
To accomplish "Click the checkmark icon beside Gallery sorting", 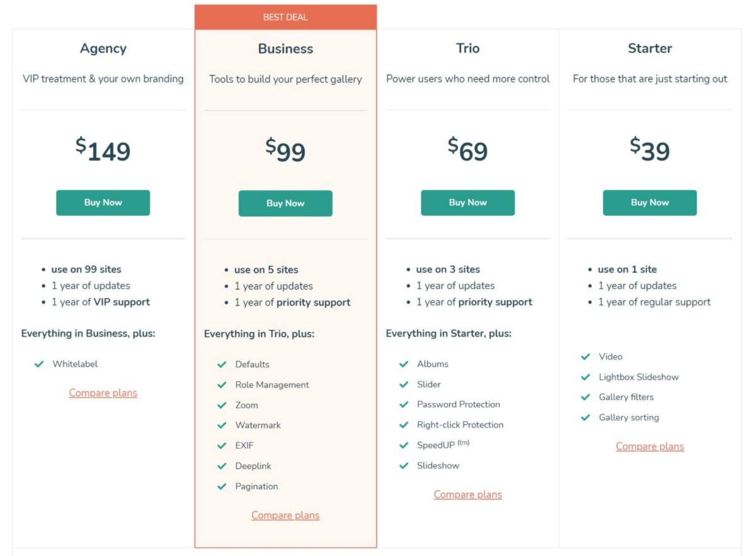I will pos(585,417).
